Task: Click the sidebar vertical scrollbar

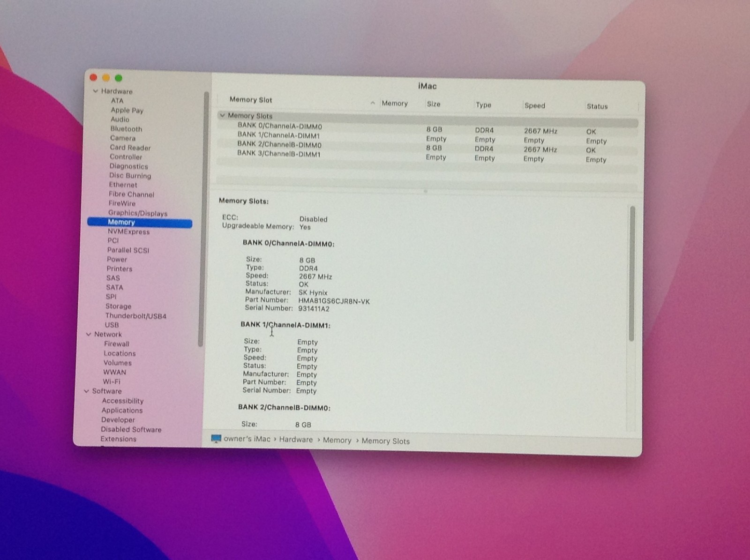Action: pos(202,219)
